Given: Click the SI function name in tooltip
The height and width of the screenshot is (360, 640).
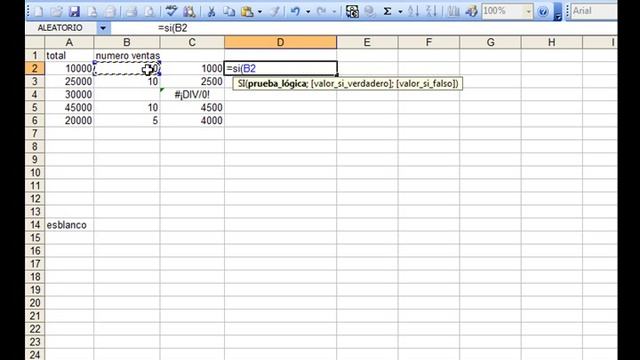Looking at the screenshot, I should 241,84.
